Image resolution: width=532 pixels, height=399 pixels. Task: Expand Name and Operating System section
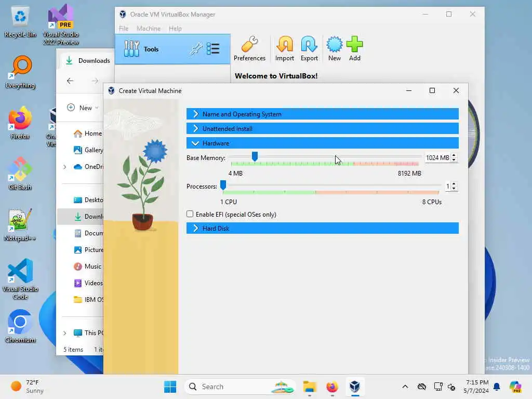322,114
